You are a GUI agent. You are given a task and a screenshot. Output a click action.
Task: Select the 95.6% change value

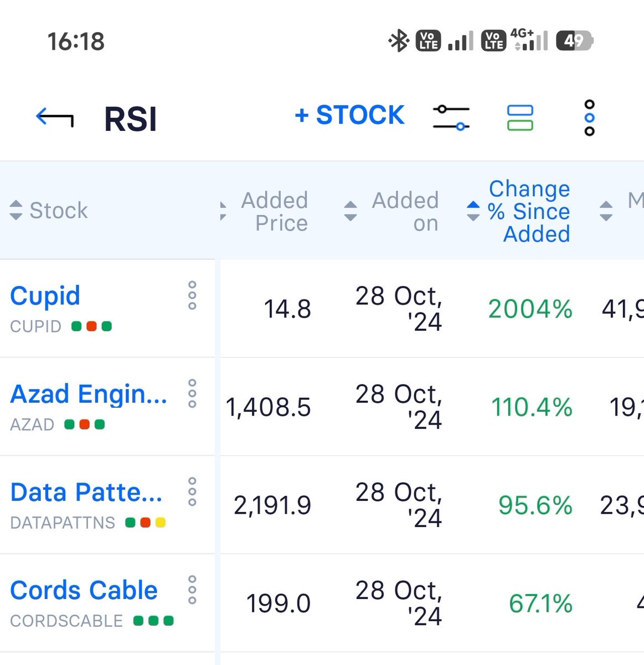[x=535, y=505]
